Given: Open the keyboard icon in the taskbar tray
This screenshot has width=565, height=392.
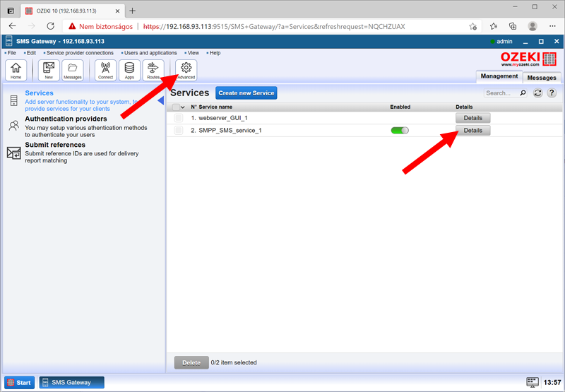Looking at the screenshot, I should point(533,382).
